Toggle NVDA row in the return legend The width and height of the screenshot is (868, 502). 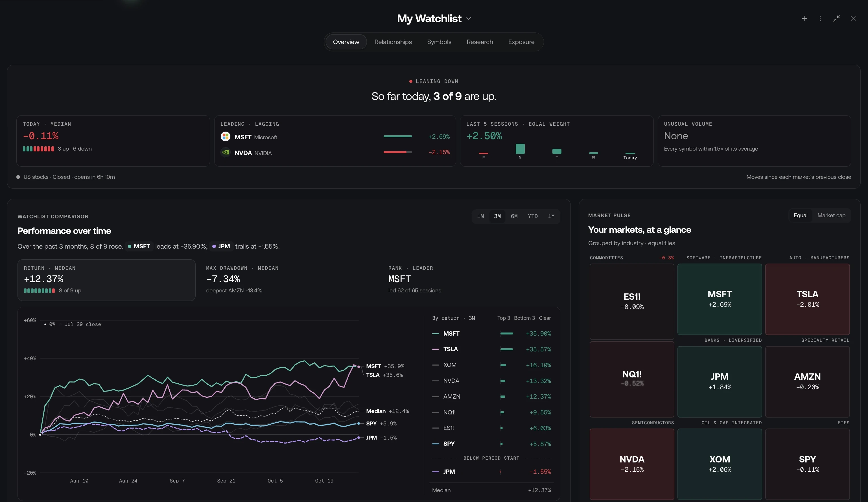pyautogui.click(x=491, y=381)
